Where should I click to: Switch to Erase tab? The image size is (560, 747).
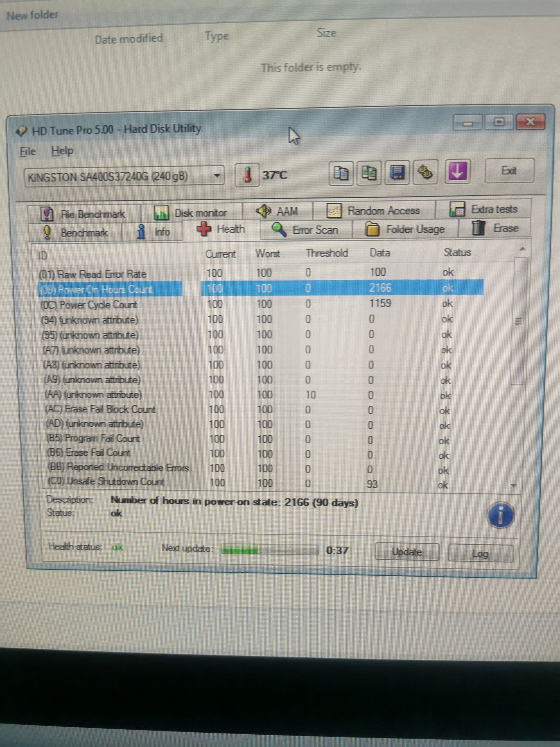point(495,228)
